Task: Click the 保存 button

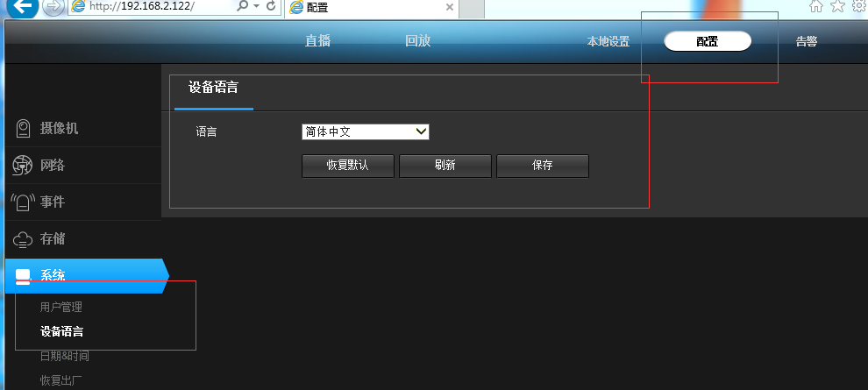Action: pyautogui.click(x=543, y=166)
